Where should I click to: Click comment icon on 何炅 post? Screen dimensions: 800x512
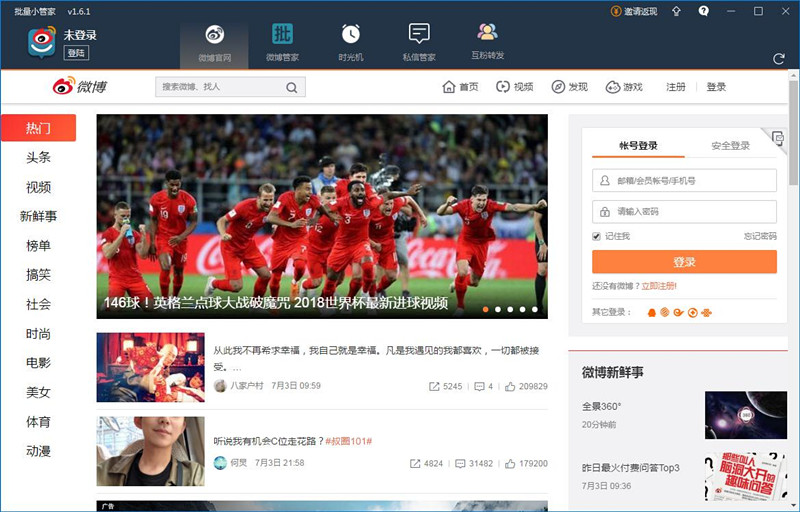click(x=460, y=464)
